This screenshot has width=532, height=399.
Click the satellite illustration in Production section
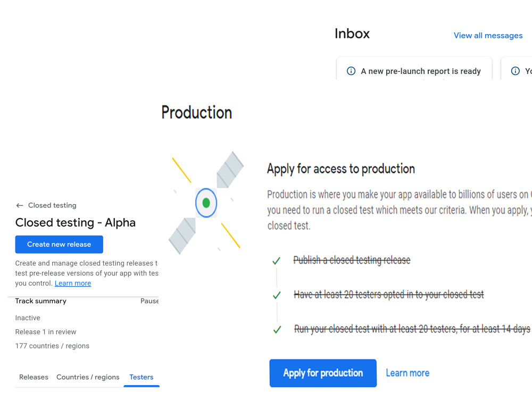coord(206,203)
